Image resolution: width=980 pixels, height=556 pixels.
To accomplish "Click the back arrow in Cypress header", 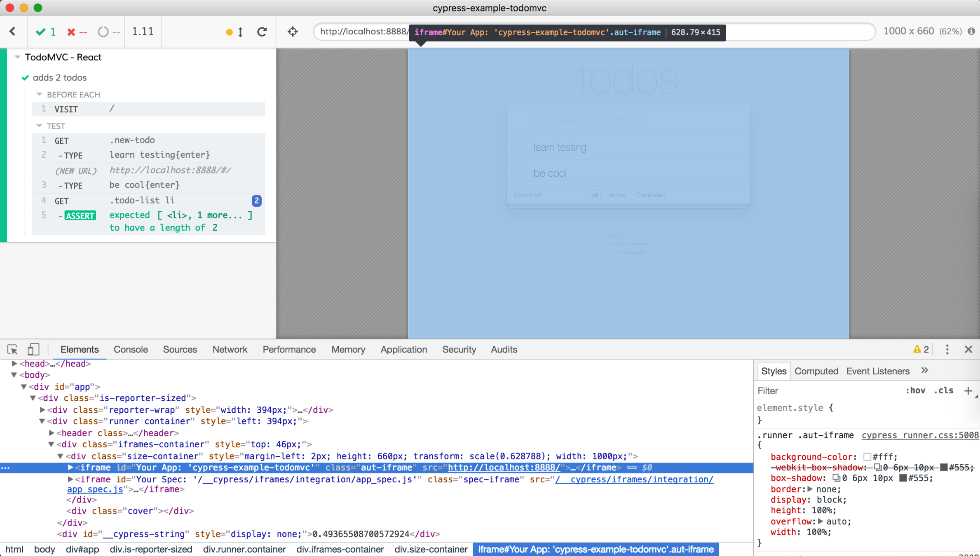I will [x=13, y=31].
